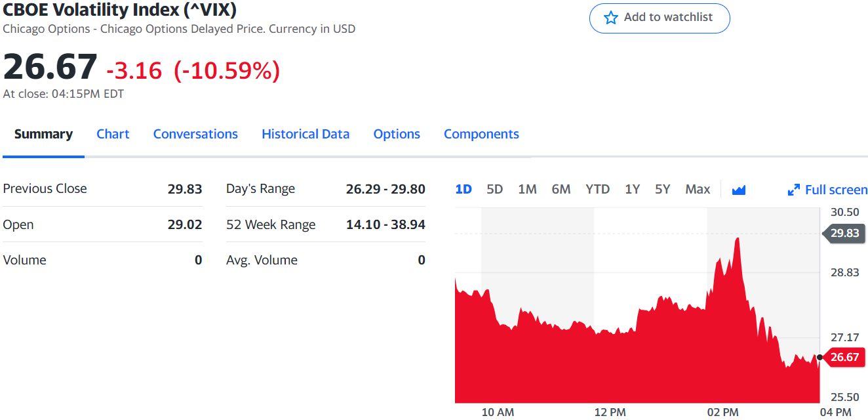Click the At close: 04:15PM EDT text
Image resolution: width=868 pixels, height=420 pixels.
(63, 94)
